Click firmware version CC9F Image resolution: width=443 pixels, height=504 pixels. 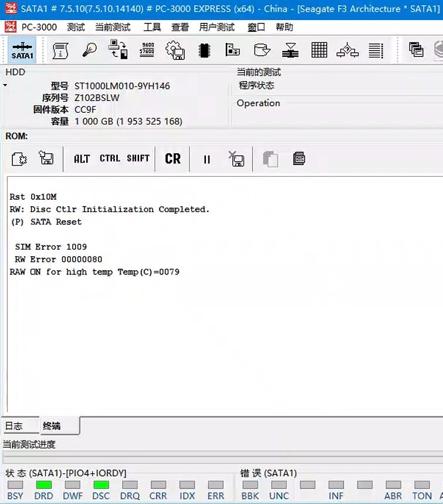85,110
